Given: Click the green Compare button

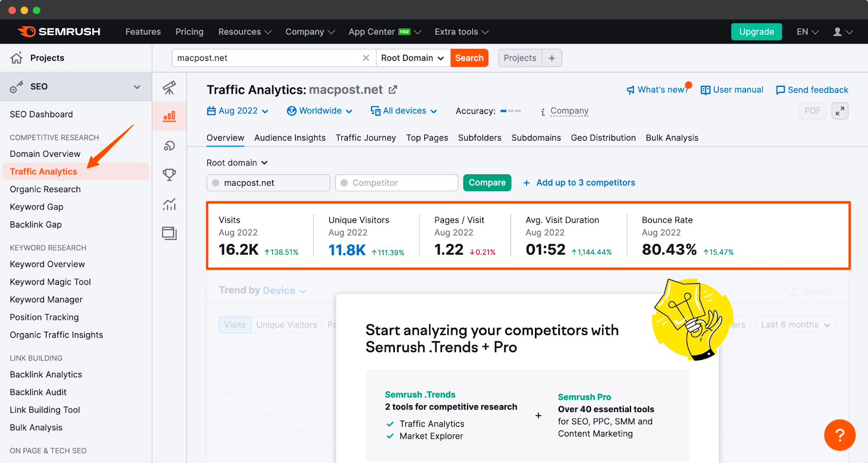Looking at the screenshot, I should (487, 183).
